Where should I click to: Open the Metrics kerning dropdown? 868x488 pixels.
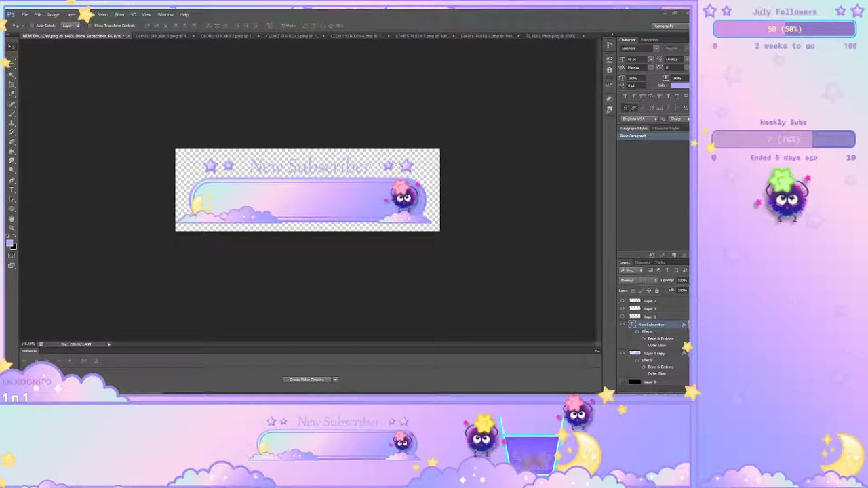[640, 68]
